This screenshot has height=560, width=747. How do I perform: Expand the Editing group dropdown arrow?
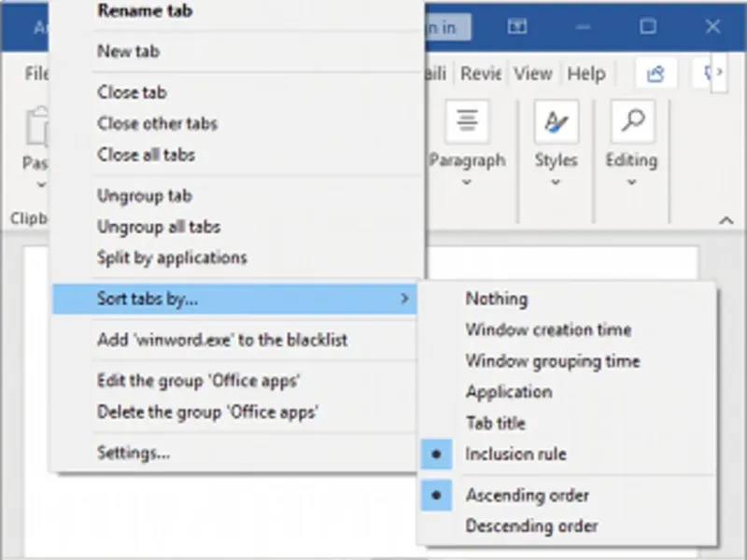[x=631, y=183]
